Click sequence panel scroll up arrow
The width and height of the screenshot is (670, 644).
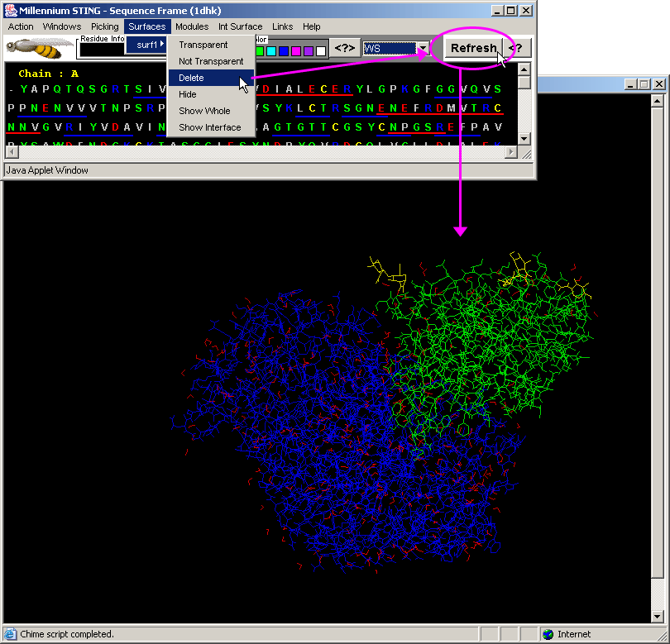coord(524,69)
